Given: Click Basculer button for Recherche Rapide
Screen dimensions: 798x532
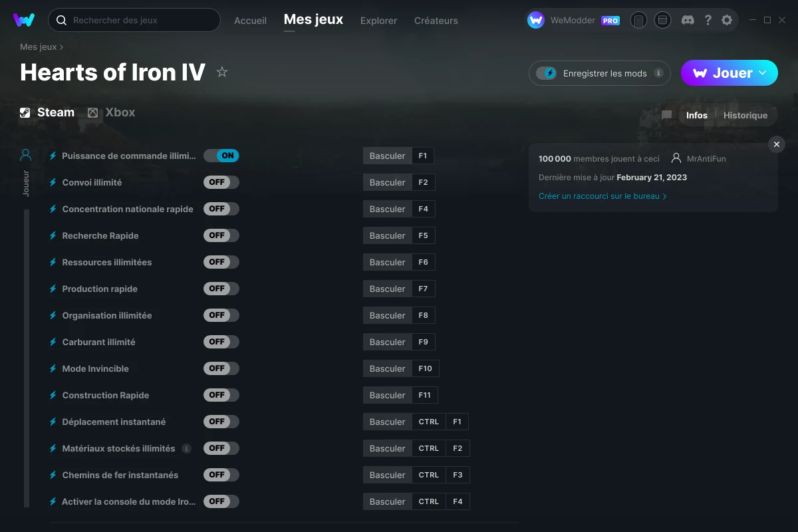Looking at the screenshot, I should pyautogui.click(x=387, y=235).
